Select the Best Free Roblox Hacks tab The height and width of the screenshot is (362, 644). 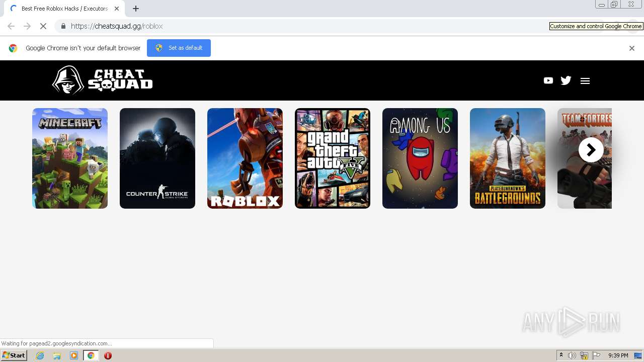[x=64, y=9]
